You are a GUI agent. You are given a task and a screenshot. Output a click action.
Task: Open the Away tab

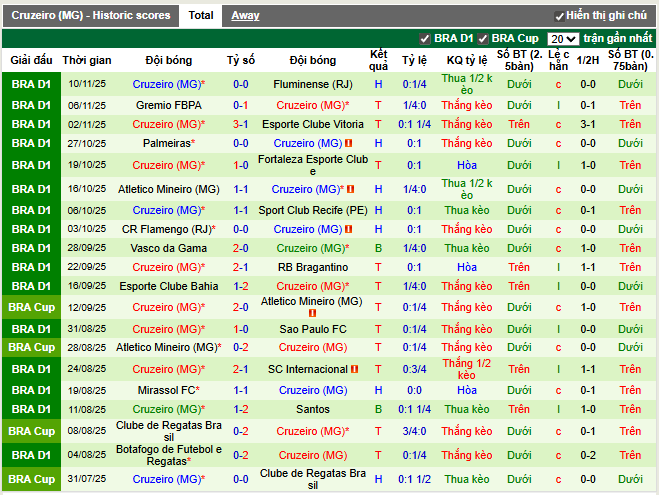click(245, 16)
